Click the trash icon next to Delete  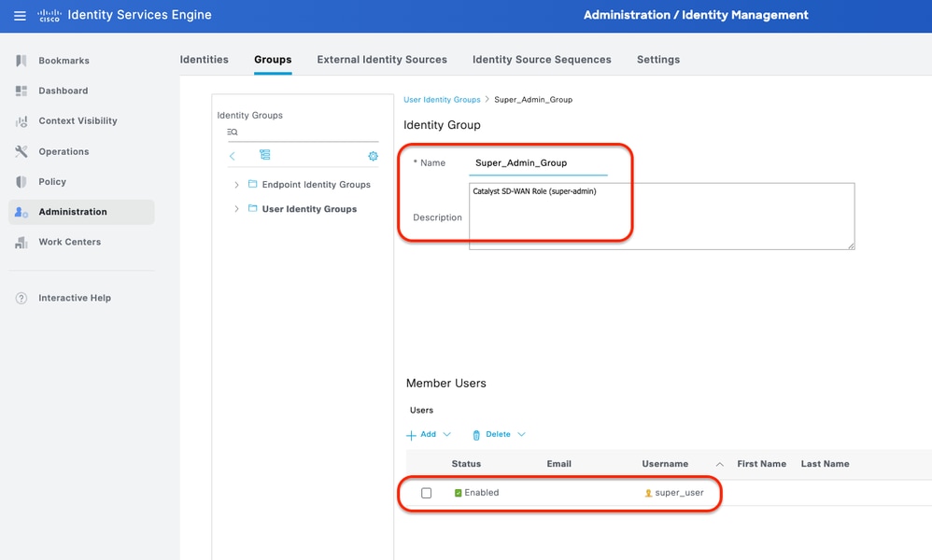point(476,435)
